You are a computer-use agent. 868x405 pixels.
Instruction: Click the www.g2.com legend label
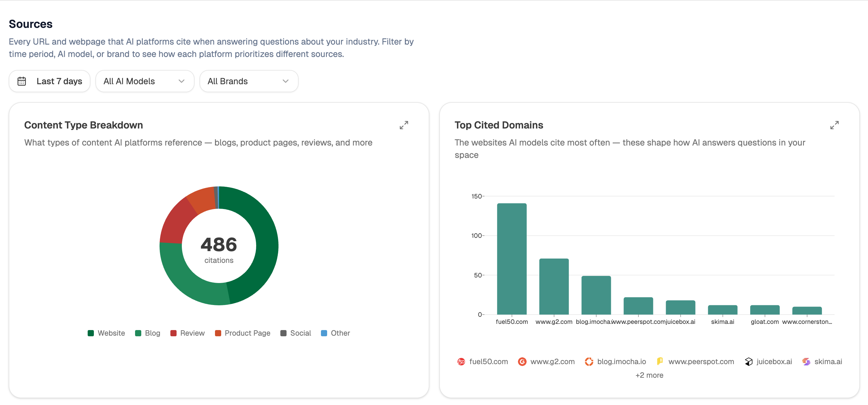552,362
